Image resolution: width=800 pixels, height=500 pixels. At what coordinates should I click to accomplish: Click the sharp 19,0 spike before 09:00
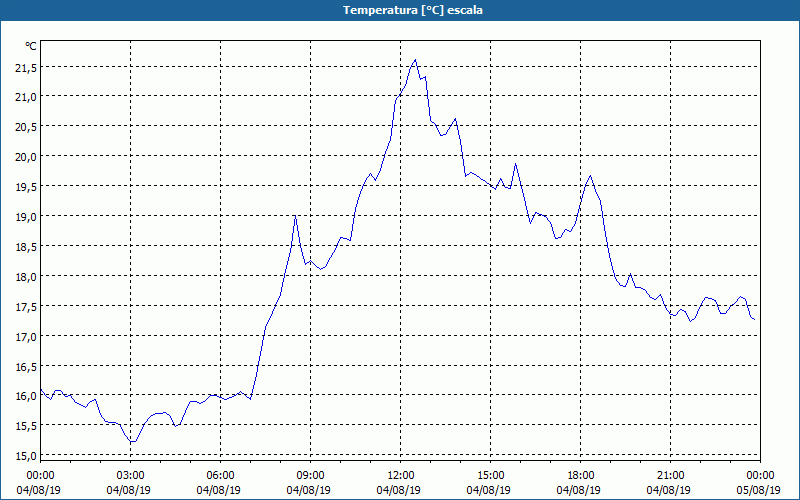coord(295,216)
